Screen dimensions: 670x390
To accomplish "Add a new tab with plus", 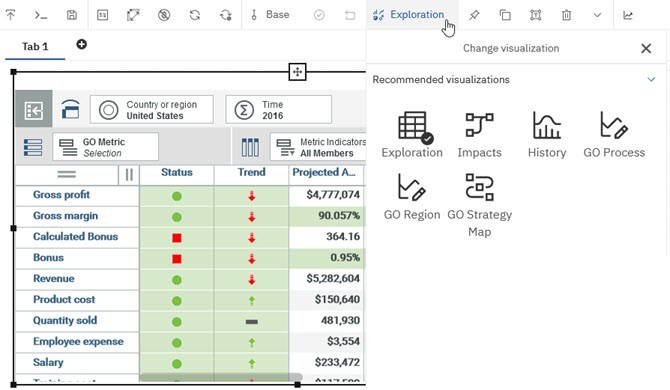I will point(81,44).
